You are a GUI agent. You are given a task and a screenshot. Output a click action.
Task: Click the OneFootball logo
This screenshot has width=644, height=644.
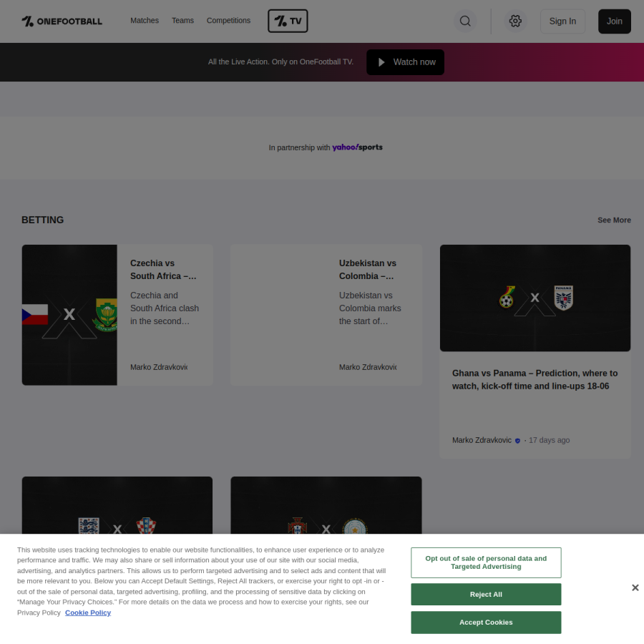[x=62, y=21]
